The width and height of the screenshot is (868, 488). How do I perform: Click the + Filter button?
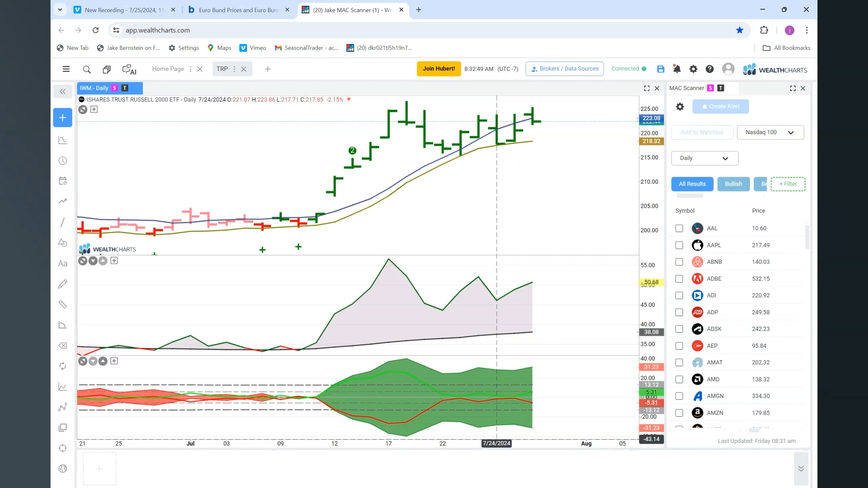coord(788,184)
